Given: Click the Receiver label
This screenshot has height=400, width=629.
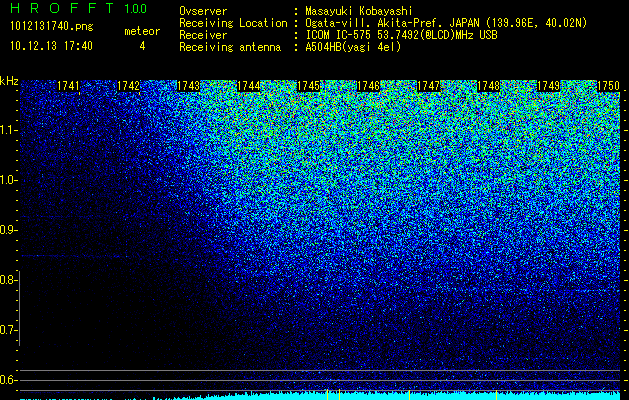Looking at the screenshot, I should (203, 35).
